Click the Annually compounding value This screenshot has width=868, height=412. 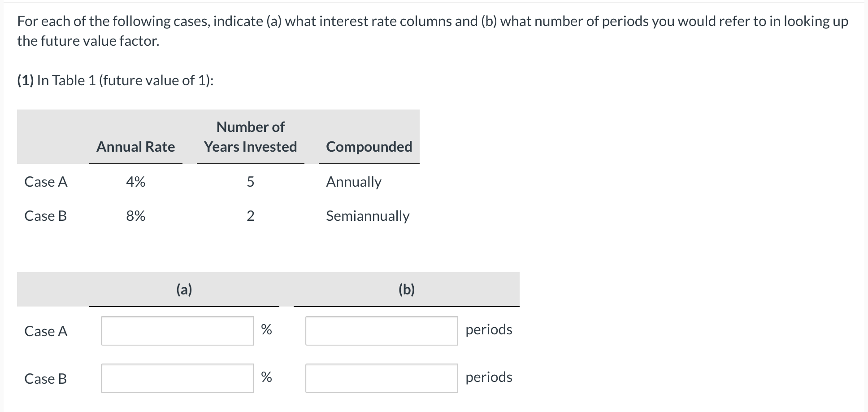[354, 182]
